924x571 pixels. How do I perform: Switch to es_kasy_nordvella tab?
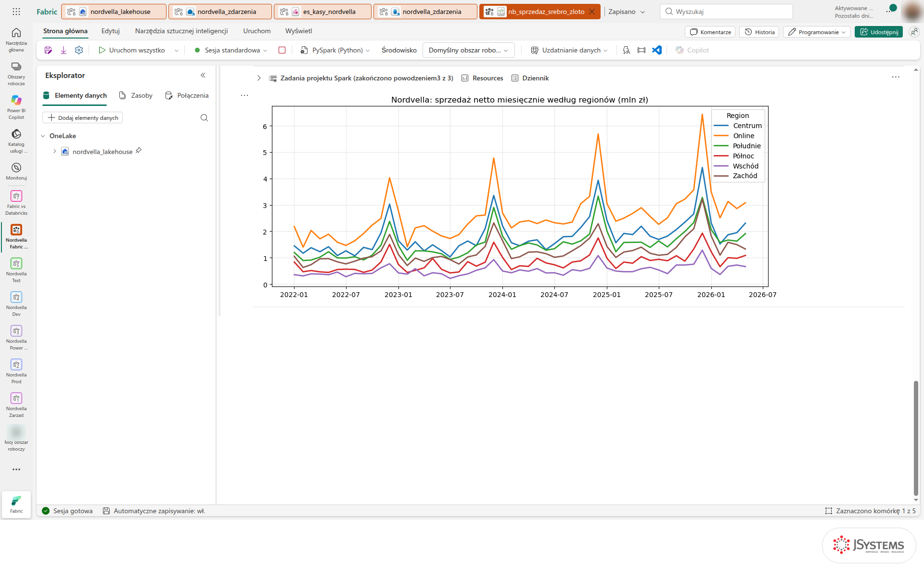point(322,12)
